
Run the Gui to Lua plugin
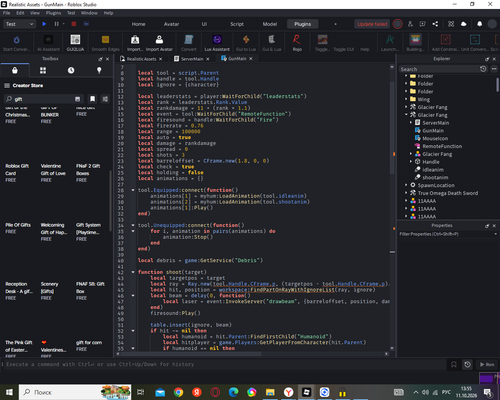pyautogui.click(x=246, y=43)
